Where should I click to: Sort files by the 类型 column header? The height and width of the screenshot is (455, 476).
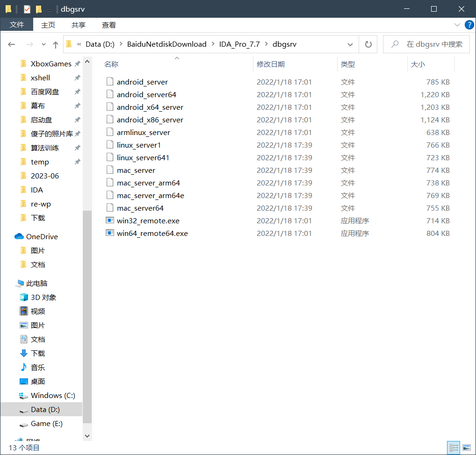click(347, 64)
